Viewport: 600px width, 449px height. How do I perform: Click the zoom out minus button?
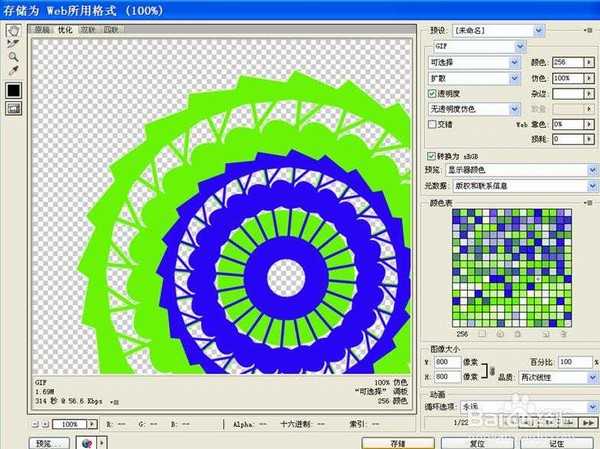tap(35, 424)
